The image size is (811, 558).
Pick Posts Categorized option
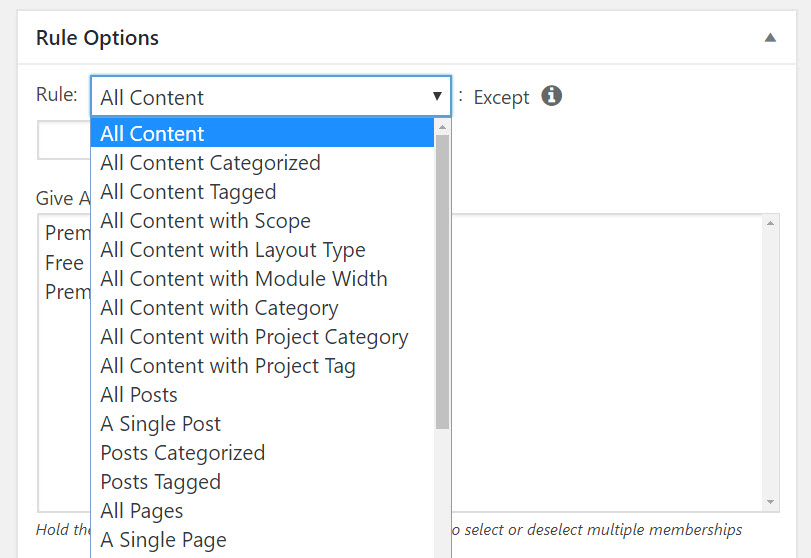pos(262,453)
